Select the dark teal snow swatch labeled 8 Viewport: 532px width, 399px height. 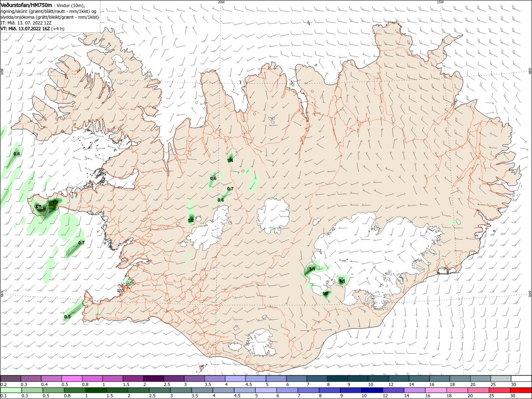pos(337,379)
